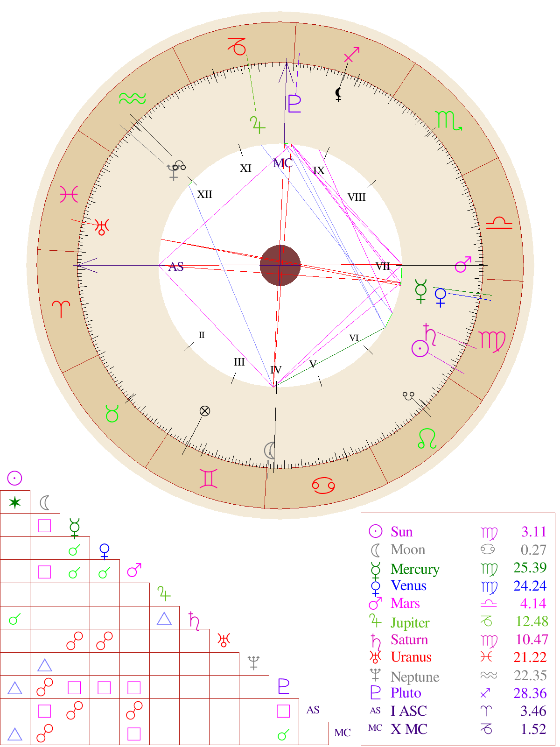Image resolution: width=560 pixels, height=747 pixels.
Task: Click the Jupiter glyph in the aspect grid header
Action: click(163, 594)
